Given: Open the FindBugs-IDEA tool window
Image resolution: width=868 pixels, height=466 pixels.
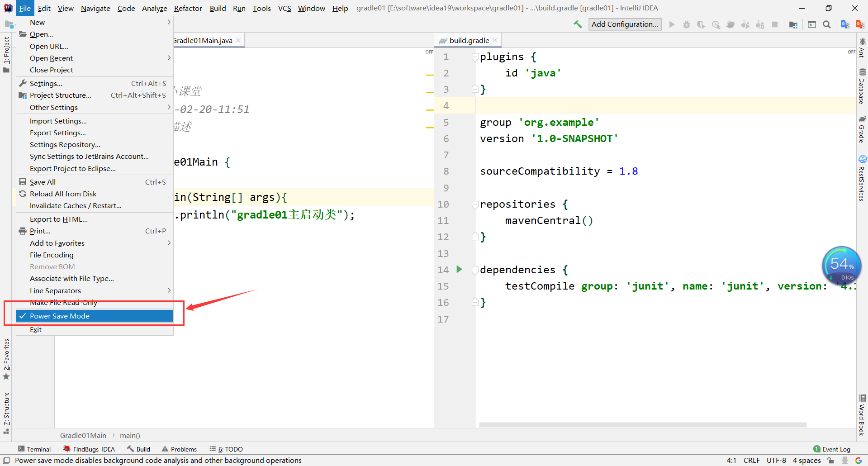Looking at the screenshot, I should point(89,449).
